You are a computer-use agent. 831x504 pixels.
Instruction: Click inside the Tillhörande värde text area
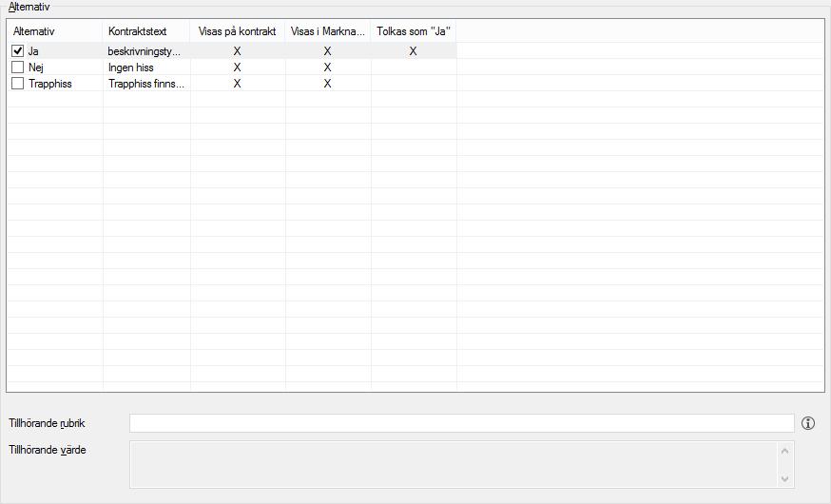pos(454,464)
